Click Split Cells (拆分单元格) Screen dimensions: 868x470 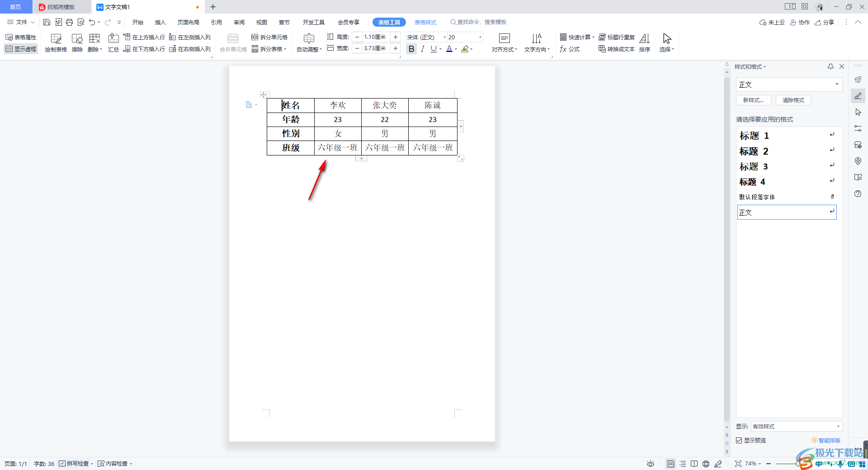pos(269,37)
